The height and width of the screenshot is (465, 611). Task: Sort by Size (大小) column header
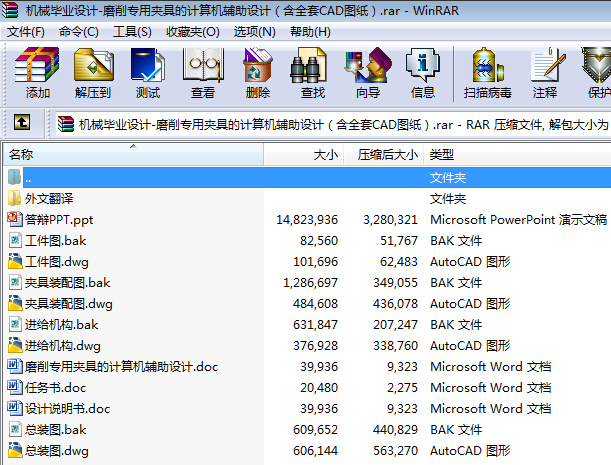[x=304, y=155]
